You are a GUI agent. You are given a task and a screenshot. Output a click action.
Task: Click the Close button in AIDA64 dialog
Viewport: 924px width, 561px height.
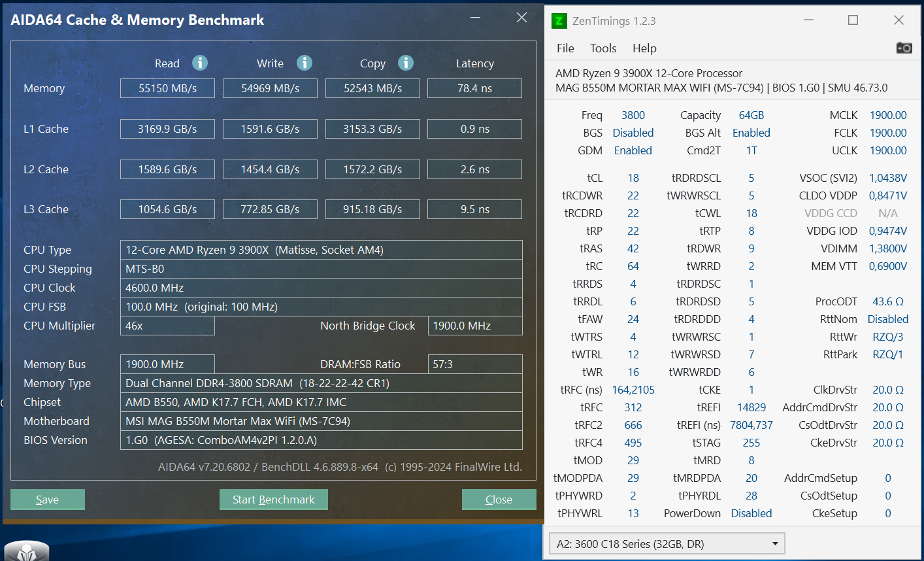pos(499,500)
